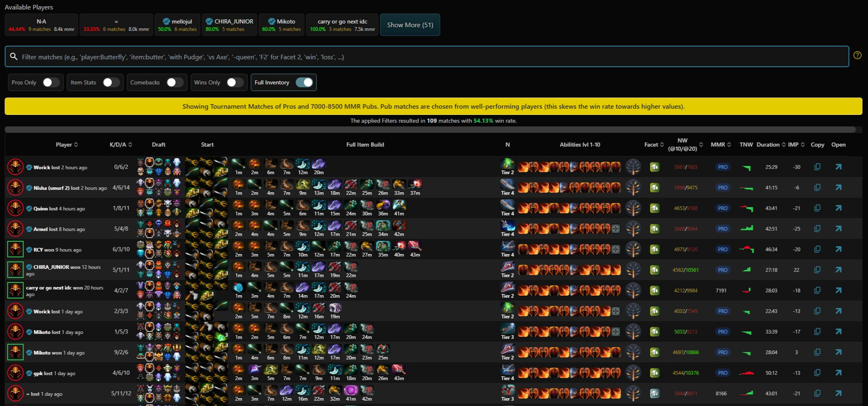The image size is (868, 406).
Task: Open the RCY won match arrow icon
Action: (838, 249)
